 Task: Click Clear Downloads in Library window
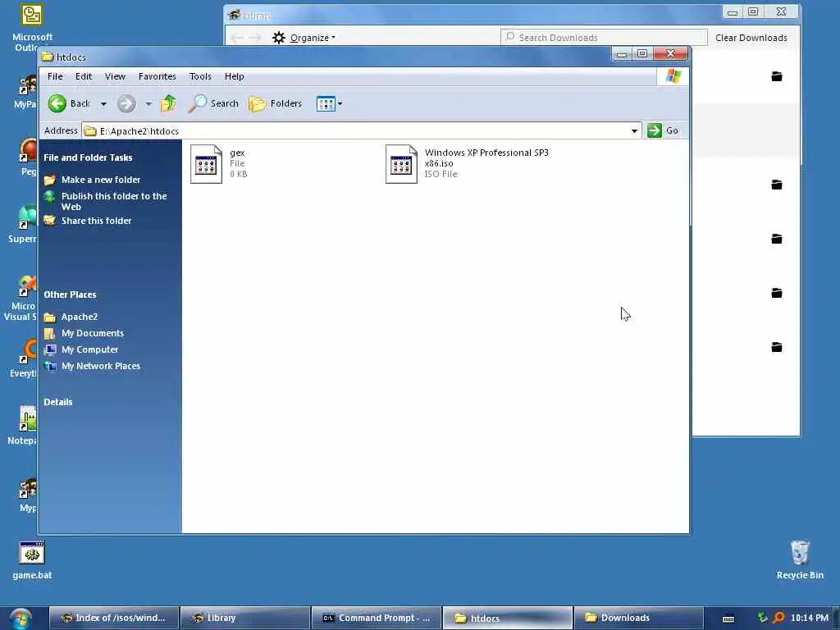(751, 38)
